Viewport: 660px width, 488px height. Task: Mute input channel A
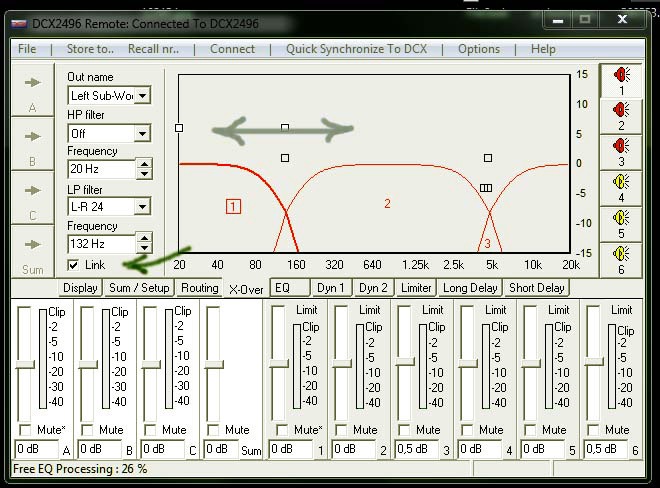25,430
